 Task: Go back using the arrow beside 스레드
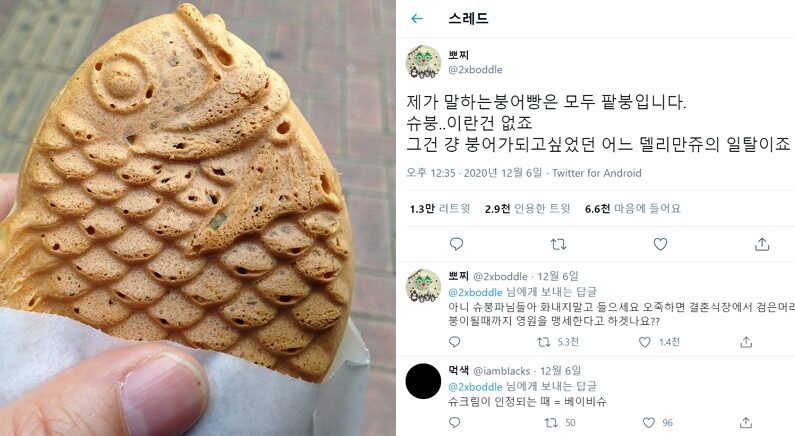pyautogui.click(x=417, y=19)
